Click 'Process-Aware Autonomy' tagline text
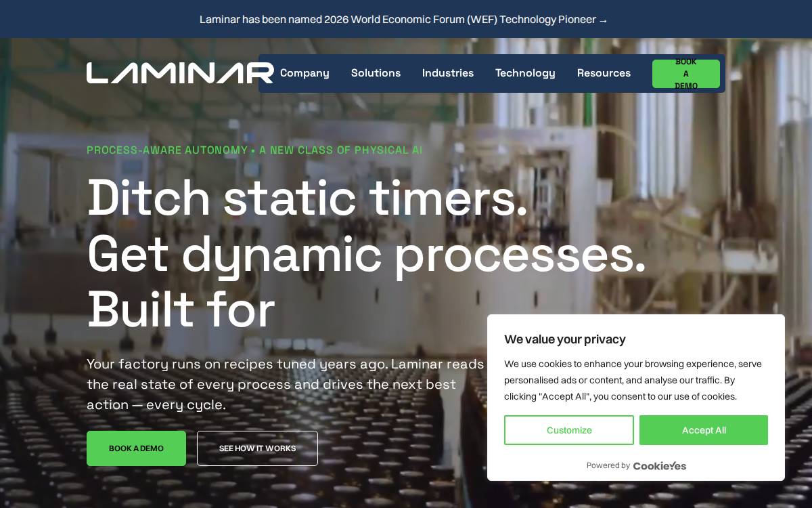The width and height of the screenshot is (812, 508). point(167,150)
